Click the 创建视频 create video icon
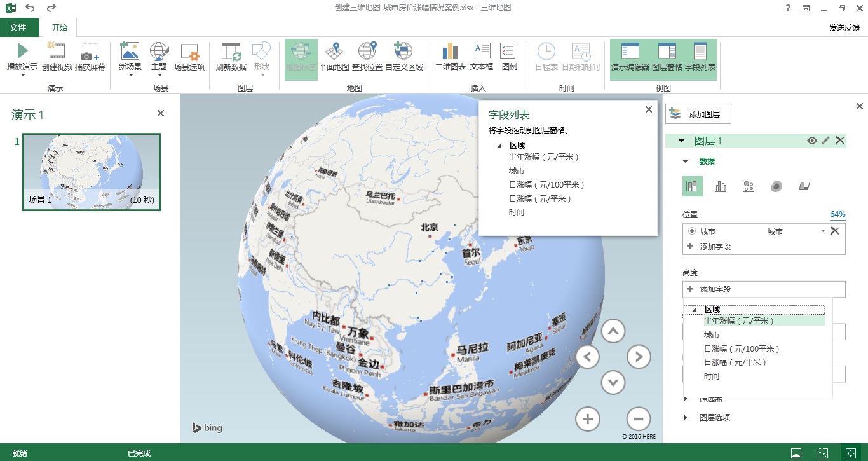The height and width of the screenshot is (461, 868). pyautogui.click(x=57, y=52)
